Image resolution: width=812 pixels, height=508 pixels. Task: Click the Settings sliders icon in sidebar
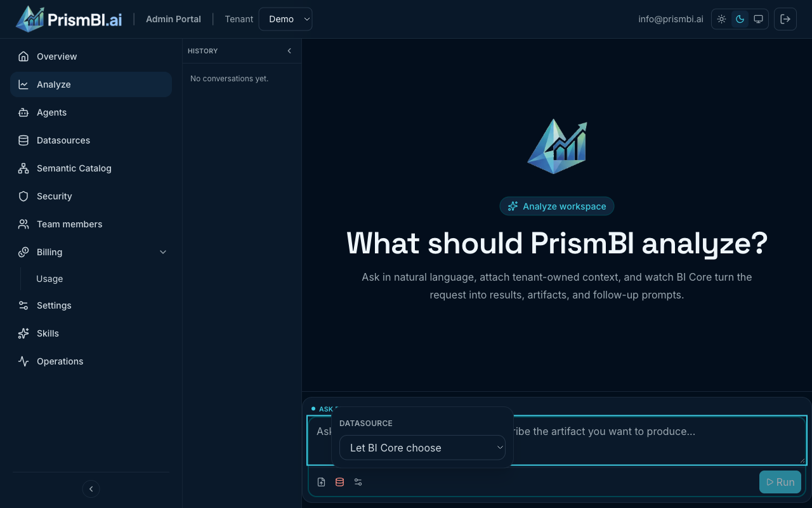[23, 305]
